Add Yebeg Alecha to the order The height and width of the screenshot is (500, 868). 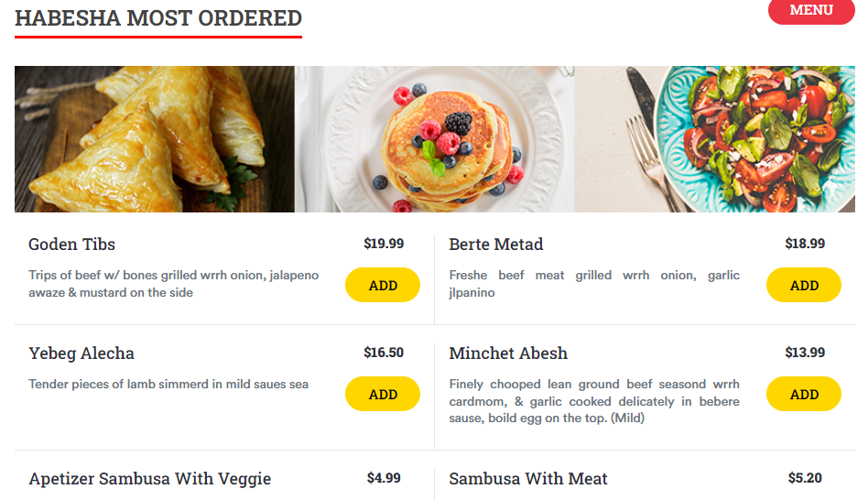pyautogui.click(x=383, y=394)
